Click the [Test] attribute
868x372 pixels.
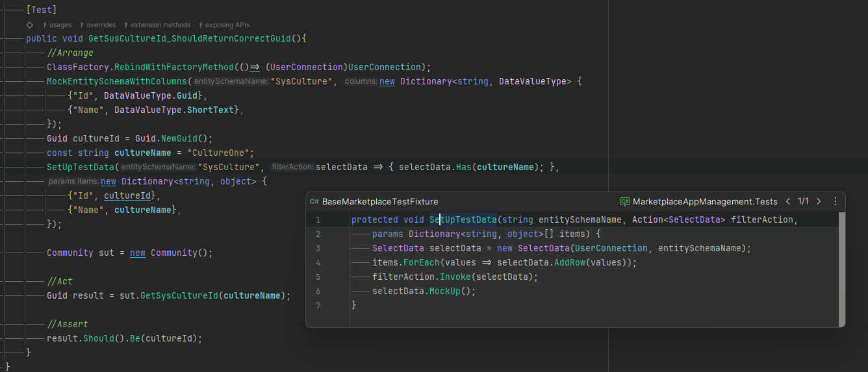[42, 10]
